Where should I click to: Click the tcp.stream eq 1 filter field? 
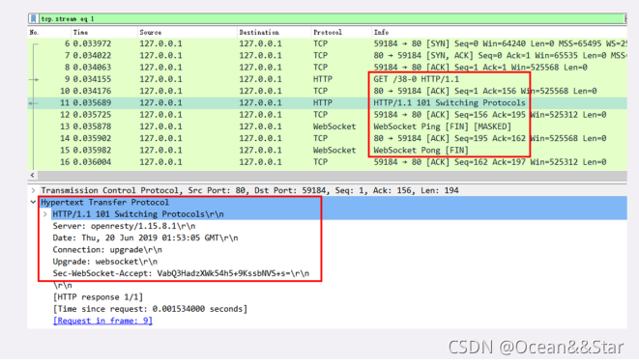(332, 18)
